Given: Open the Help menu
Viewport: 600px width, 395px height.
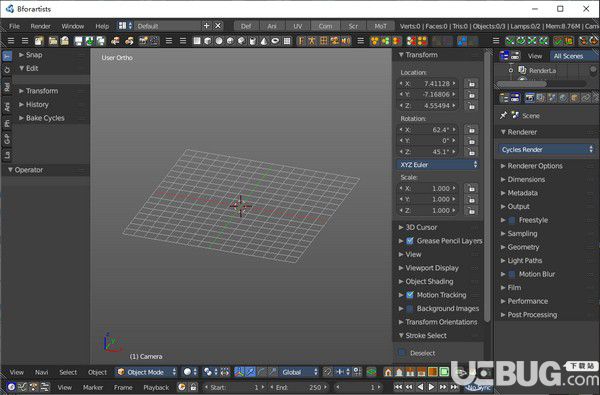Looking at the screenshot, I should [x=102, y=26].
